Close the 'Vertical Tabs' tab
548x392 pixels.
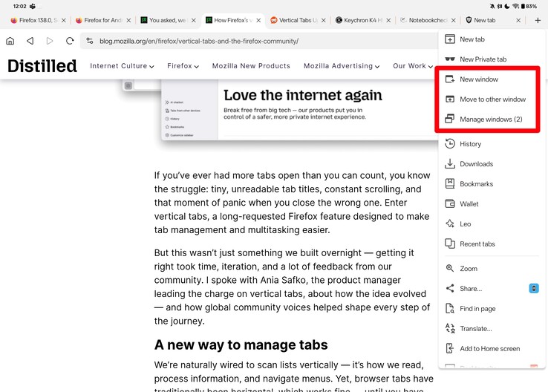(323, 20)
